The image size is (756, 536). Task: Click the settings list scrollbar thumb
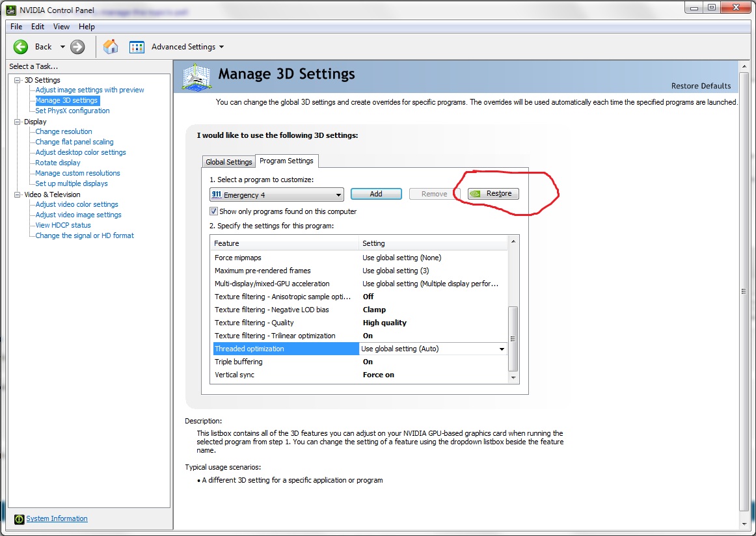point(513,339)
